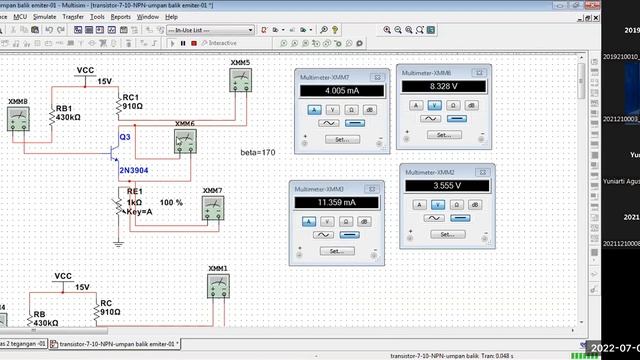640x360 pixels.
Task: Select ohm mode on 8.328 V multimeter
Action: pos(453,105)
